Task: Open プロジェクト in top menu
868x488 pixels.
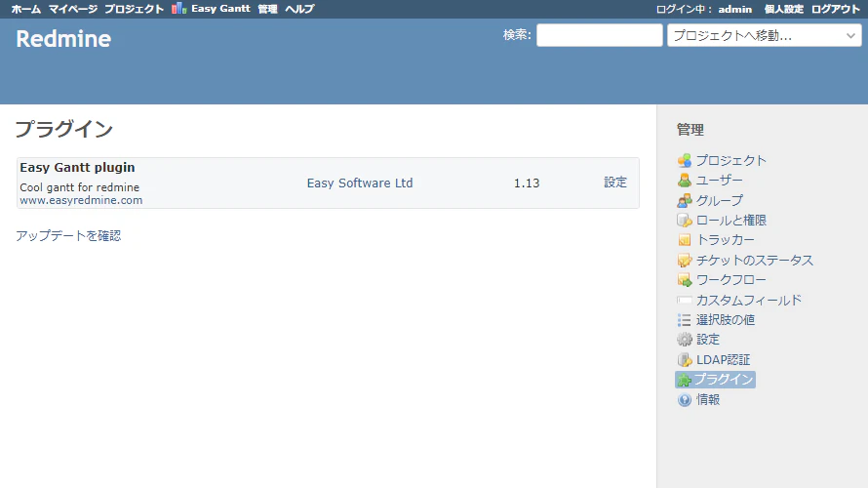Action: pyautogui.click(x=135, y=9)
